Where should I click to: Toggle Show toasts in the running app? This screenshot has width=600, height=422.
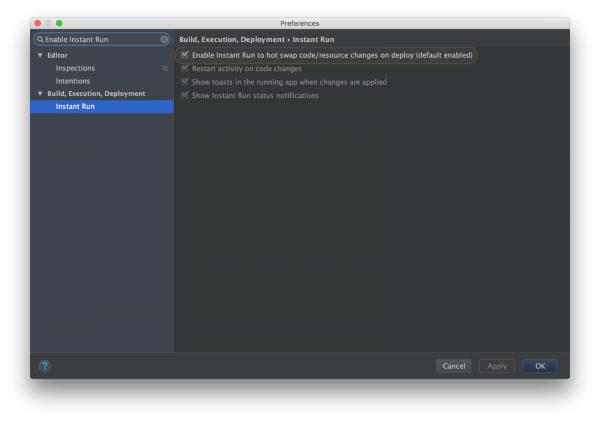185,82
